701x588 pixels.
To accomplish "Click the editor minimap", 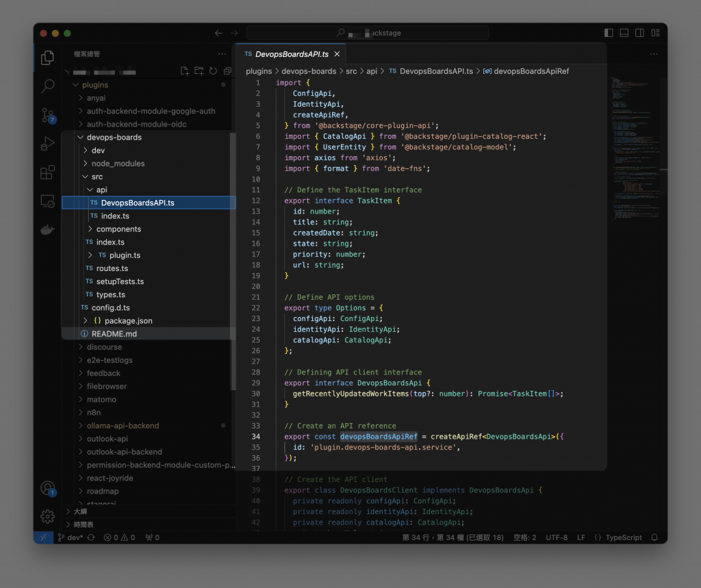I will [x=634, y=148].
